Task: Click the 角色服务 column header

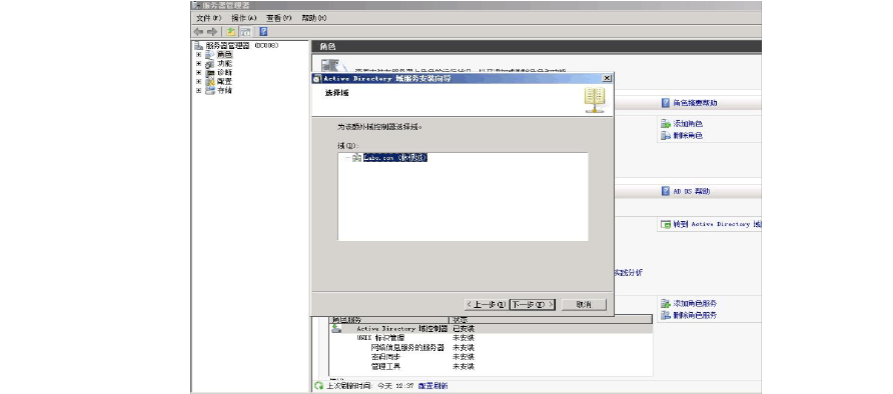Action: click(x=390, y=320)
